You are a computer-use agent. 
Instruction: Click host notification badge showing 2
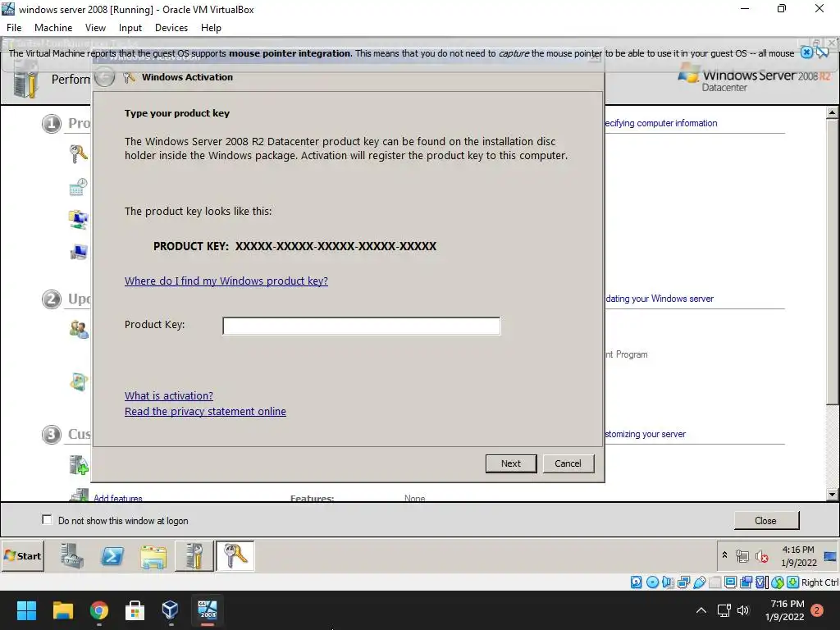point(817,610)
